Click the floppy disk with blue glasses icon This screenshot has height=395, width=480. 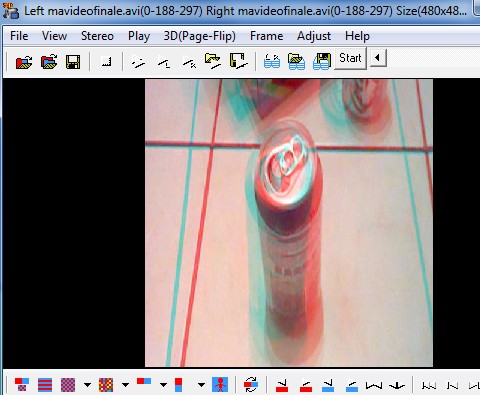[322, 62]
